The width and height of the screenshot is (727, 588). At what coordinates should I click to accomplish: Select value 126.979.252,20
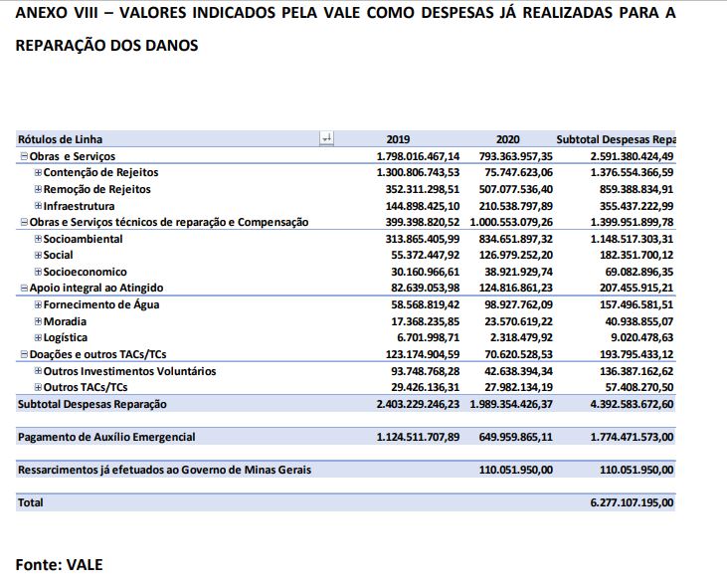point(515,255)
